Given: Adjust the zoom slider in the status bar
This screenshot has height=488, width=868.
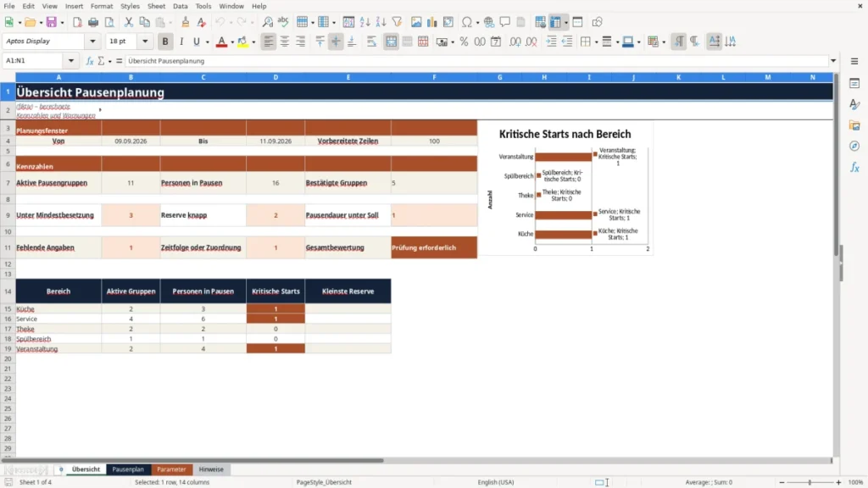Looking at the screenshot, I should pyautogui.click(x=810, y=482).
